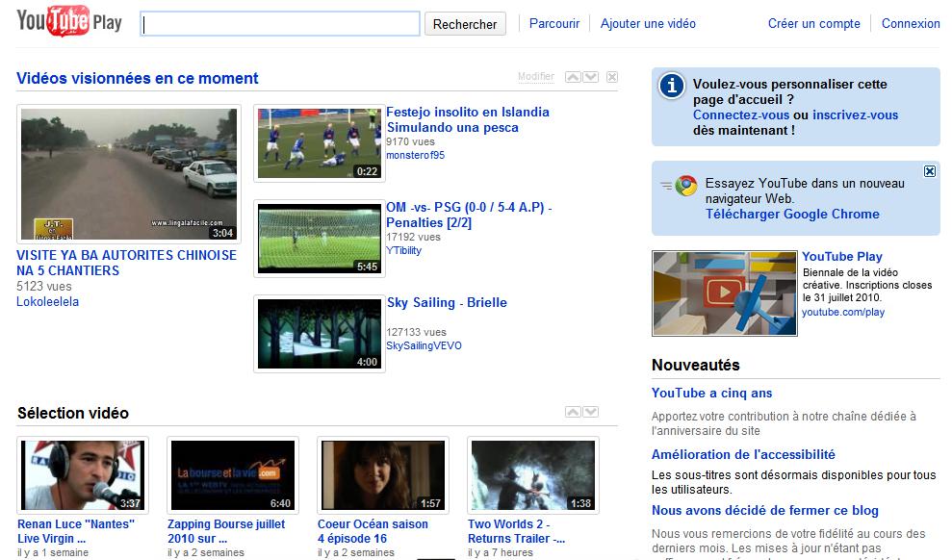952x560 pixels.
Task: Dismiss the Google Chrome promo with its X icon
Action: (930, 170)
